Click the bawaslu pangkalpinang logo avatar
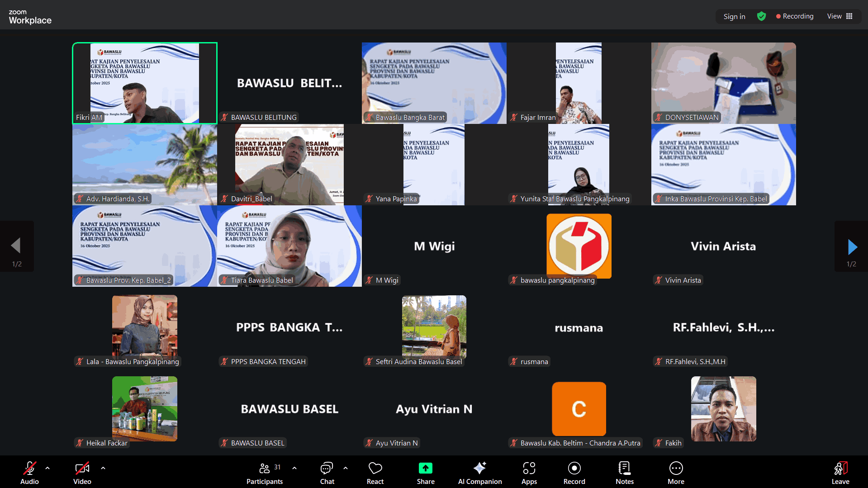The height and width of the screenshot is (488, 868). (579, 246)
